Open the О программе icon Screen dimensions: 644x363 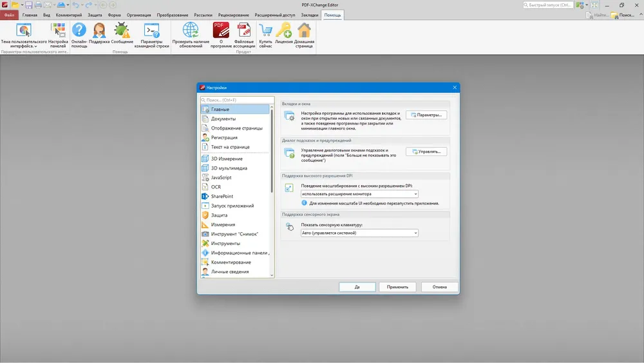coord(221,30)
